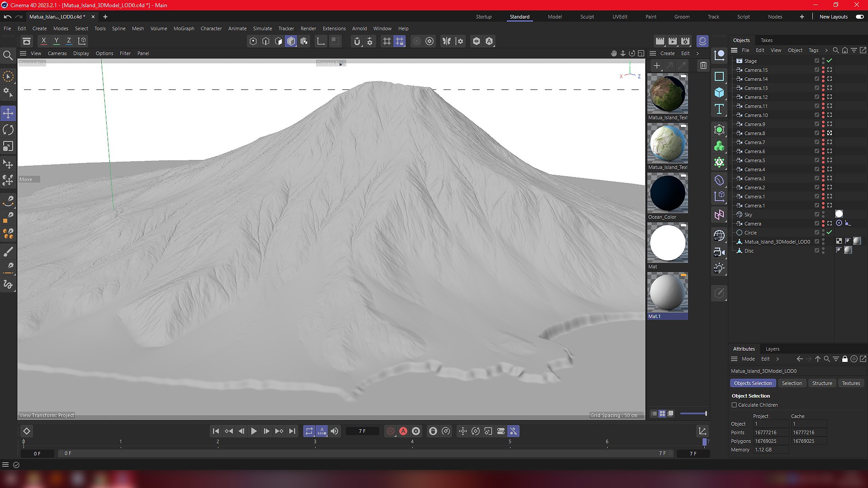The height and width of the screenshot is (488, 868).
Task: Open Object Manager Tags menu
Action: tap(814, 50)
